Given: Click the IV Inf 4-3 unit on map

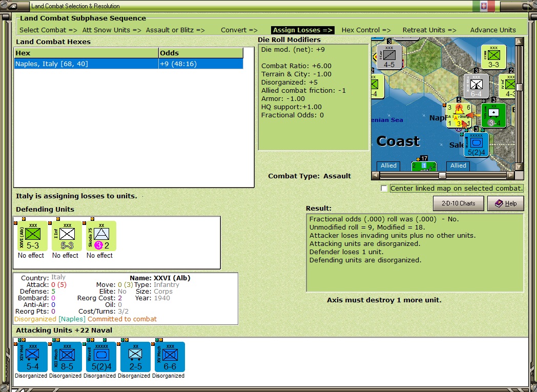Looking at the screenshot, I should coord(507,86).
